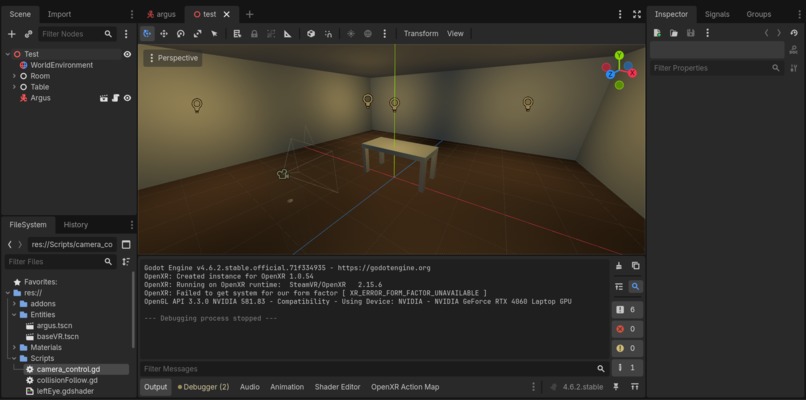Switch to the argus scene tab
The height and width of the screenshot is (400, 806).
tap(161, 14)
